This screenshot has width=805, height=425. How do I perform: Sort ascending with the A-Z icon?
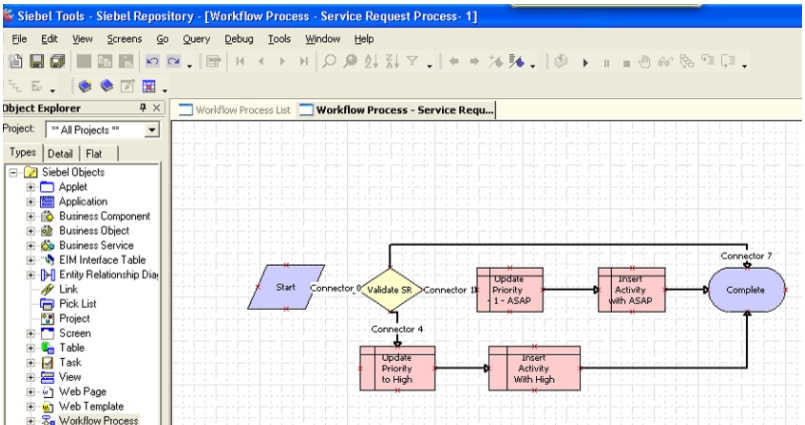click(371, 61)
